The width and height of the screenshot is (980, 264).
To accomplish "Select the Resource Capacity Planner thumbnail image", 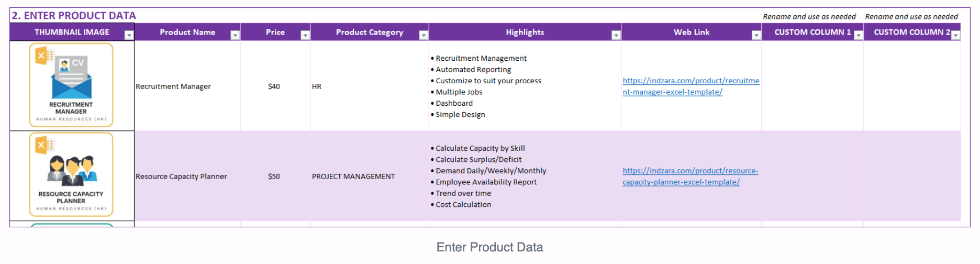I will tap(71, 174).
